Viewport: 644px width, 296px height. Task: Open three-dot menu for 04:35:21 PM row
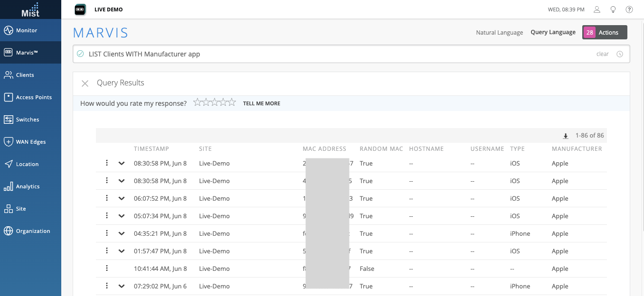point(107,233)
